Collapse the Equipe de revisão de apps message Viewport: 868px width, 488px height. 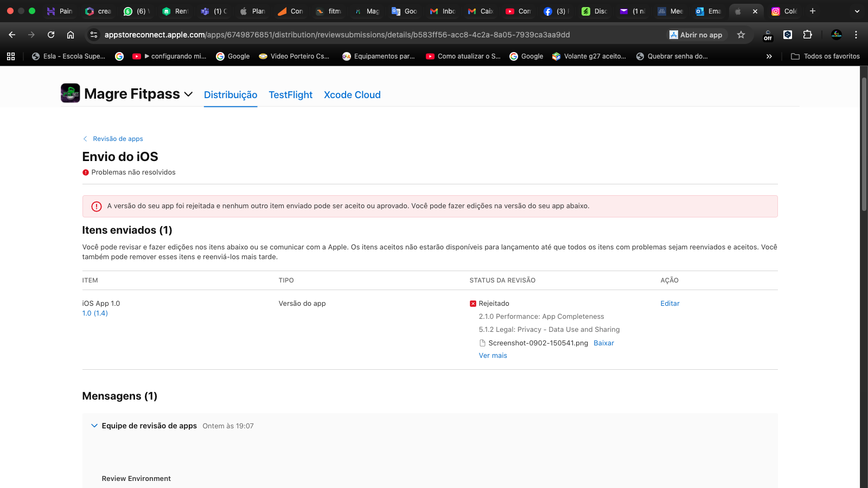(94, 426)
